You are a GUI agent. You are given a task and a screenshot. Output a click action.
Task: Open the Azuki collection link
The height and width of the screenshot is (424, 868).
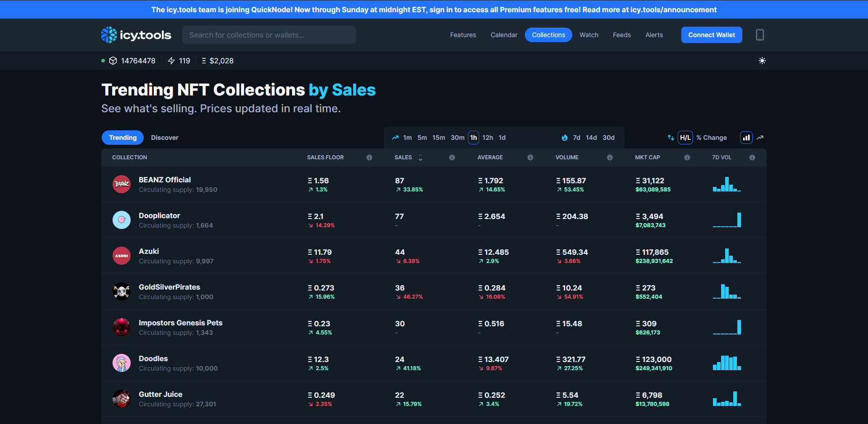pyautogui.click(x=149, y=251)
